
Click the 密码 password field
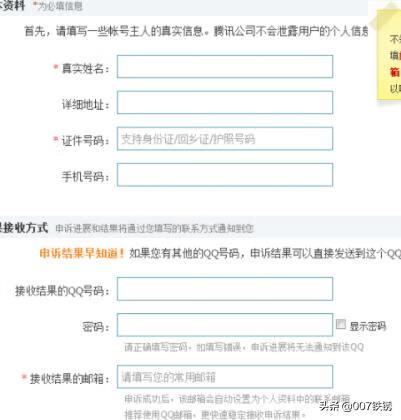tap(225, 325)
